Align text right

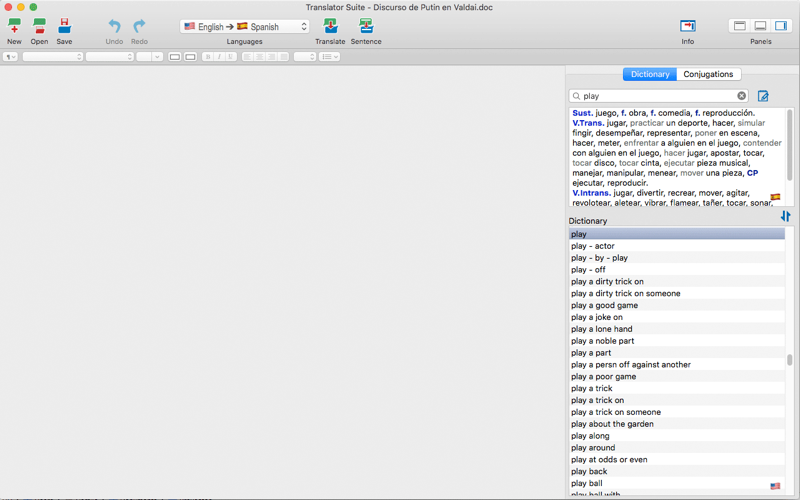271,57
